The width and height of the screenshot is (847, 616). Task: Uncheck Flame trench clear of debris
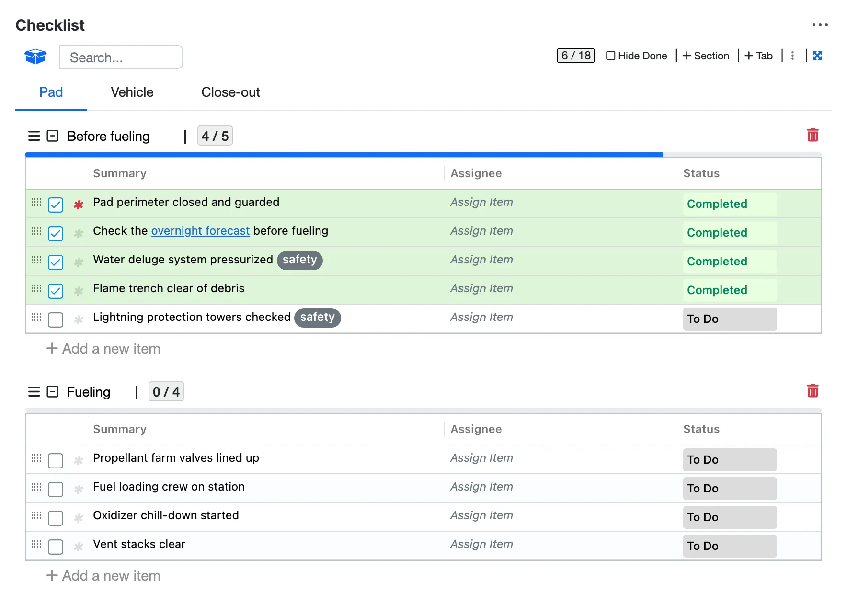(56, 291)
